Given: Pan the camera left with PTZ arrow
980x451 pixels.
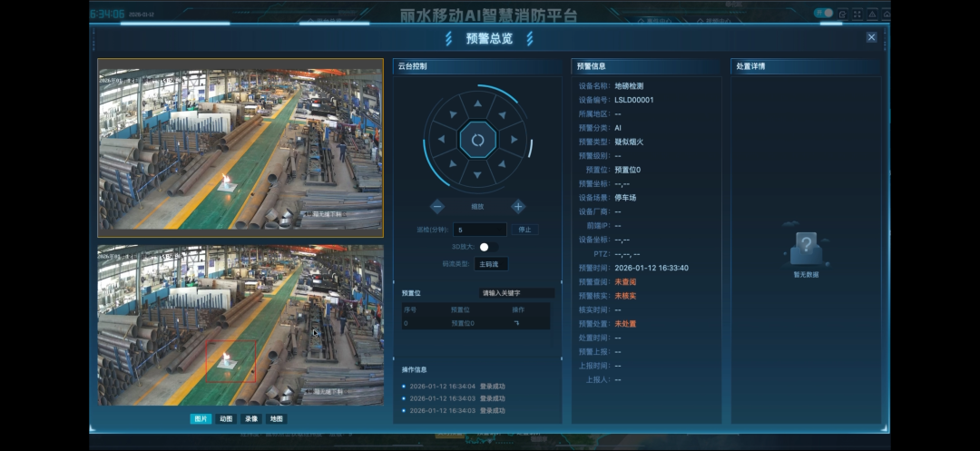Looking at the screenshot, I should click(x=441, y=140).
